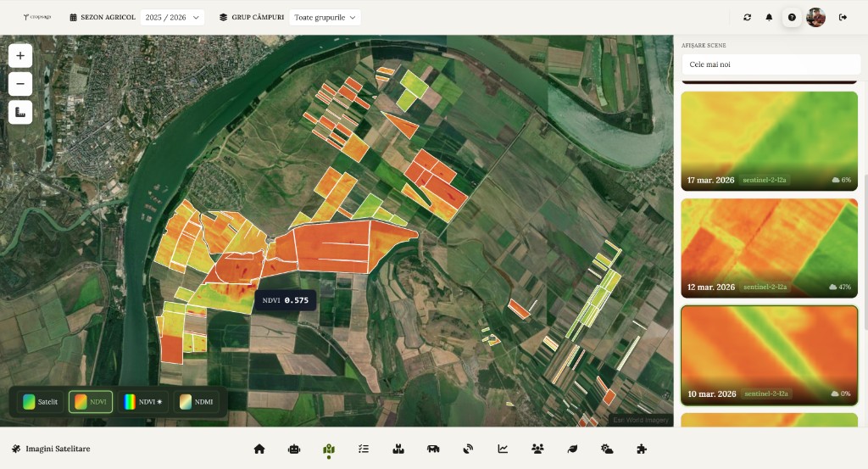Switch map layer to NDMI
868x469 pixels.
(196, 401)
